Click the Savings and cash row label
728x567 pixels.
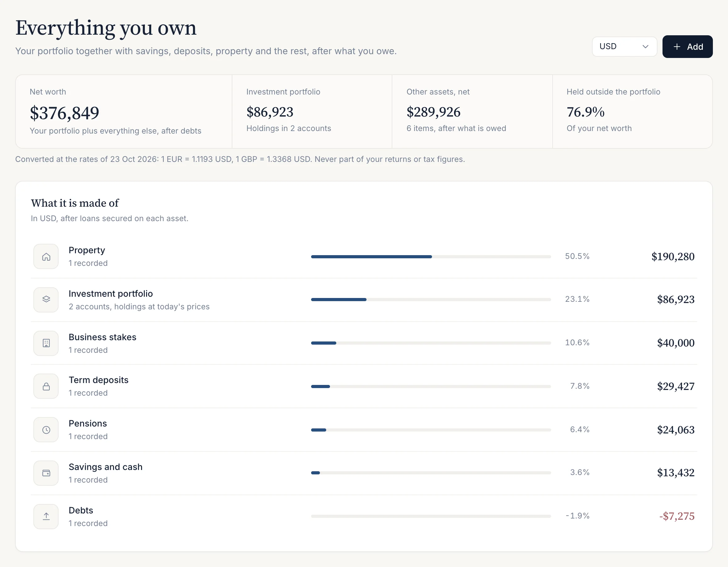point(105,467)
